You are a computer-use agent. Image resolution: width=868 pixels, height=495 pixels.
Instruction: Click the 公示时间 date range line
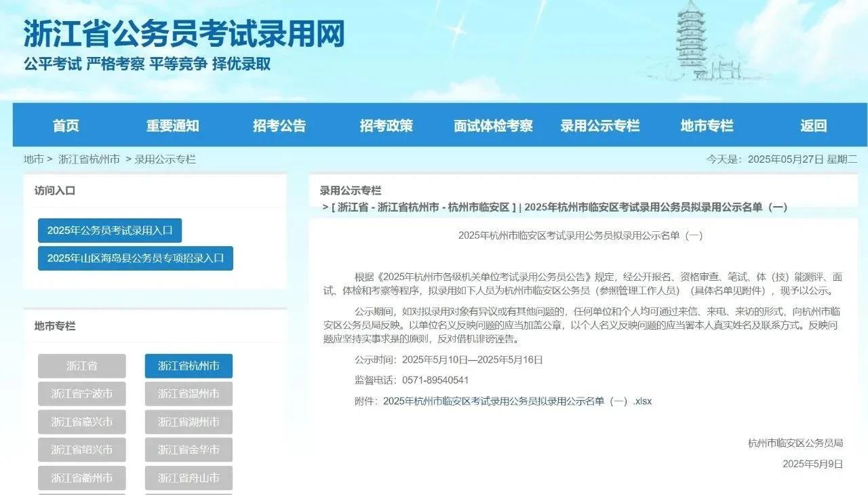pos(449,360)
